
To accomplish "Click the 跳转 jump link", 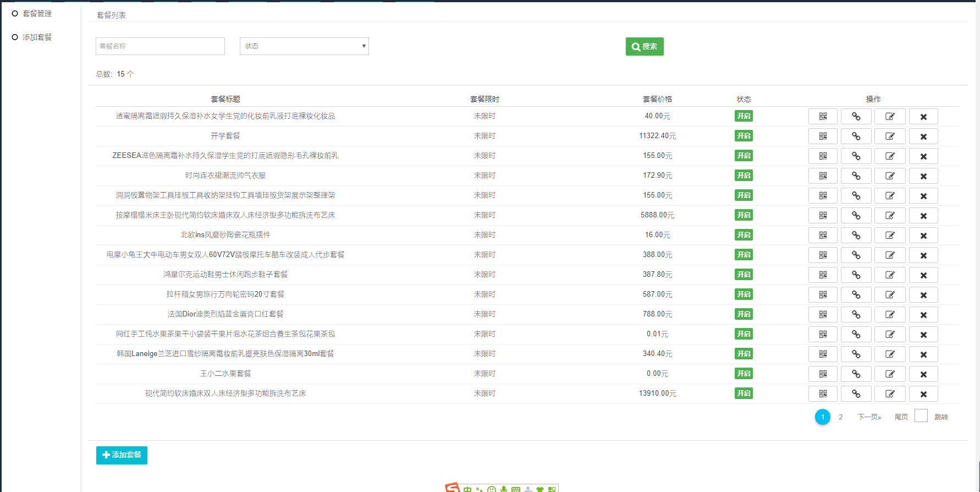I will tap(941, 417).
